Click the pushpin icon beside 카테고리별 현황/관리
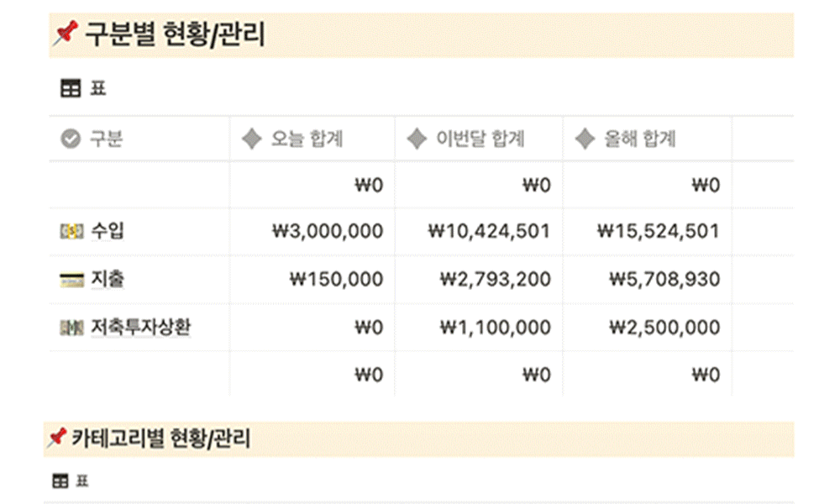 (x=57, y=438)
